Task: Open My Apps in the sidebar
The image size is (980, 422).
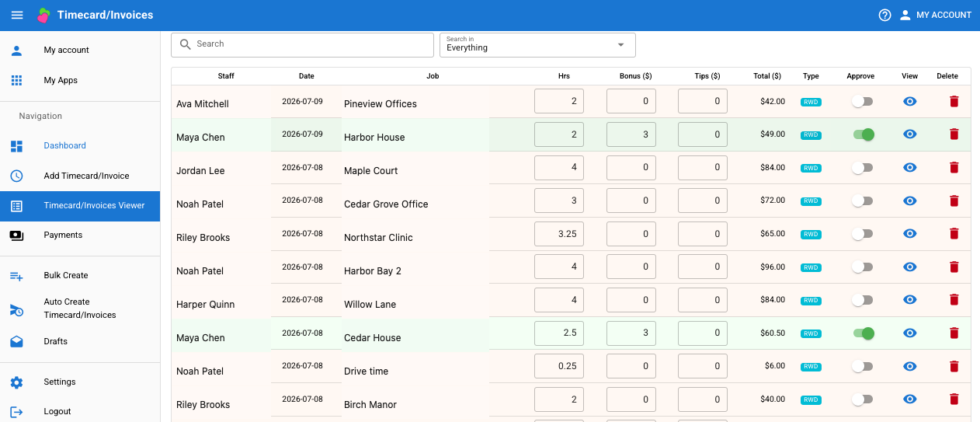Action: coord(80,81)
